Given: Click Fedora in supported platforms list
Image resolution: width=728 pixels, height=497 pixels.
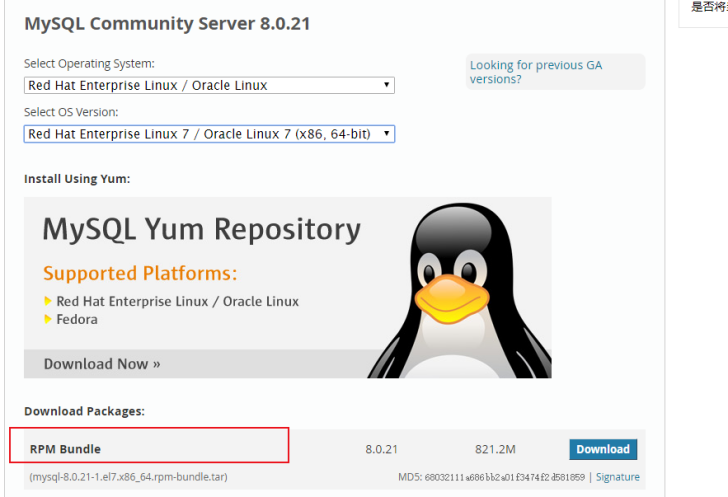Looking at the screenshot, I should pos(77,320).
